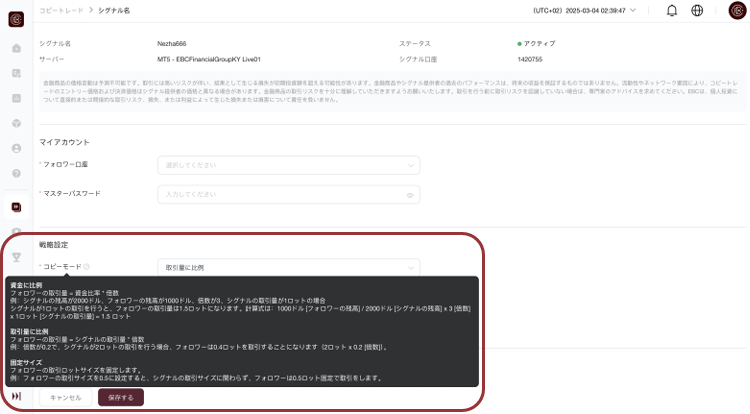The width and height of the screenshot is (750, 414).
Task: Open the コピーモード dropdown showing 取引量に比例
Action: pyautogui.click(x=289, y=268)
